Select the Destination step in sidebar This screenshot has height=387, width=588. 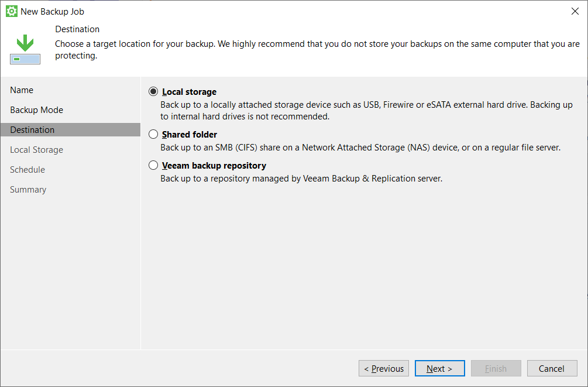(32, 130)
